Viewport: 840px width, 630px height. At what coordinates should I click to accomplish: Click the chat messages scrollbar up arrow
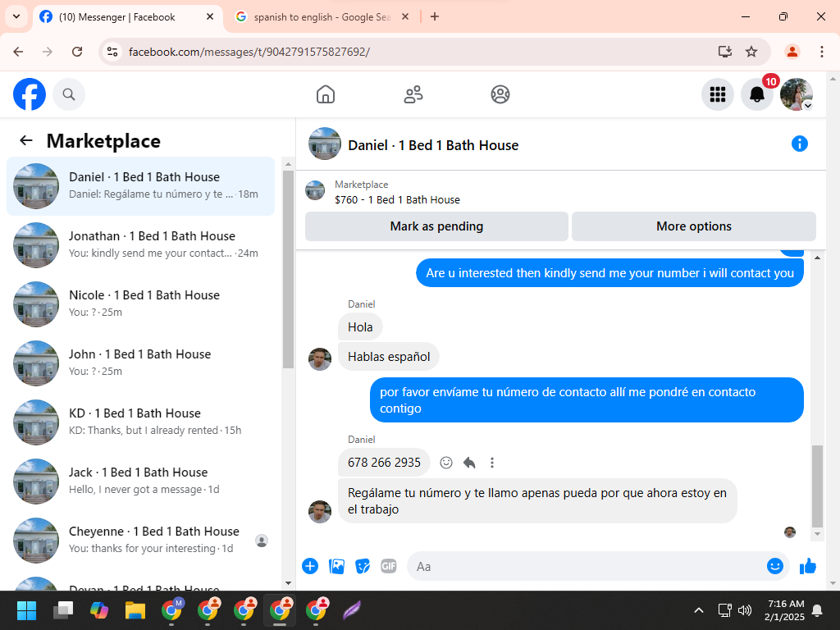click(x=818, y=258)
